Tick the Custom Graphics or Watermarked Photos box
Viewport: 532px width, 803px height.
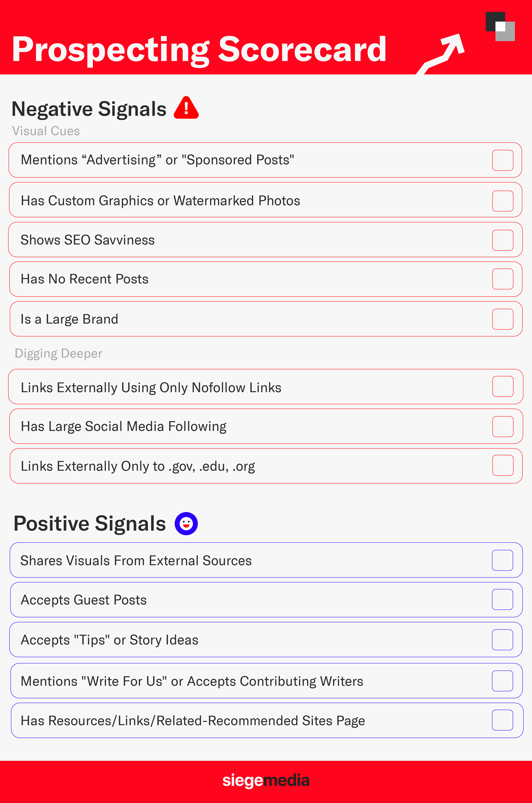tap(503, 201)
